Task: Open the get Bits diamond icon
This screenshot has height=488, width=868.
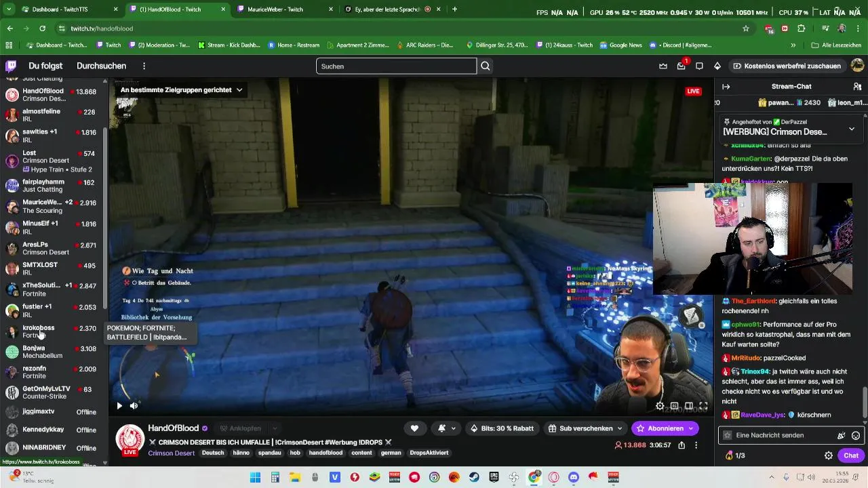Action: 717,66
